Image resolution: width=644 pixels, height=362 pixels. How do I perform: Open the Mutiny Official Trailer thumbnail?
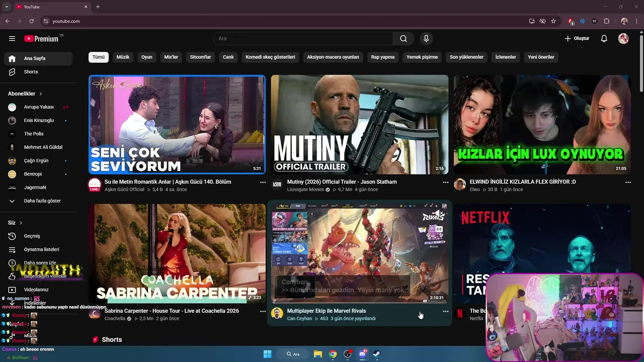(x=360, y=125)
